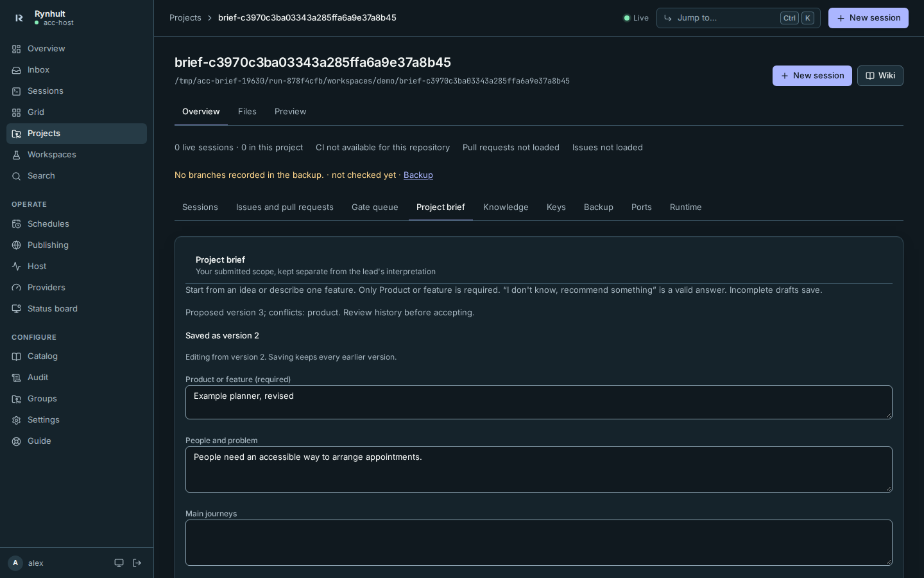Click the Overview grid icon in sidebar
Image resolution: width=924 pixels, height=578 pixels.
coord(17,49)
